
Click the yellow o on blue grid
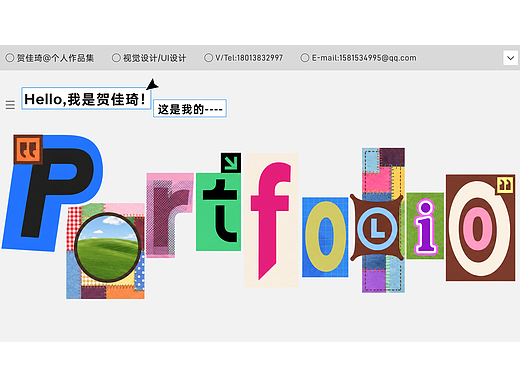[x=325, y=237]
